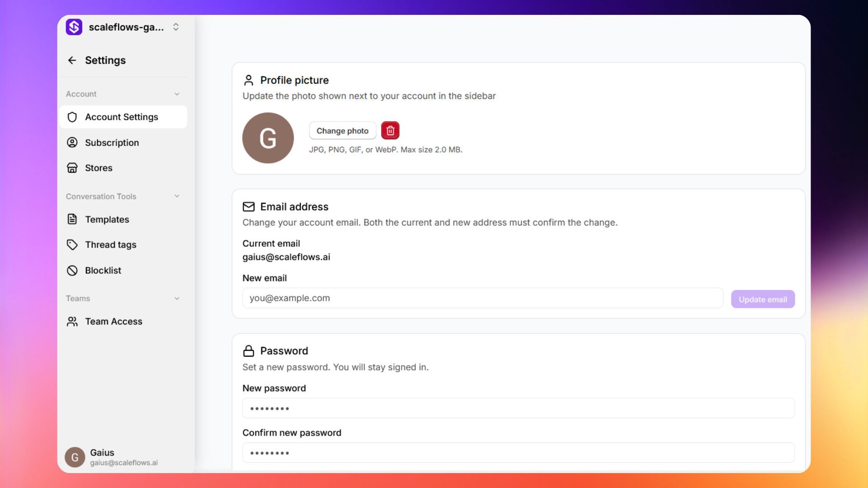Click the Change photo button
Viewport: 868px width, 488px height.
coord(343,131)
